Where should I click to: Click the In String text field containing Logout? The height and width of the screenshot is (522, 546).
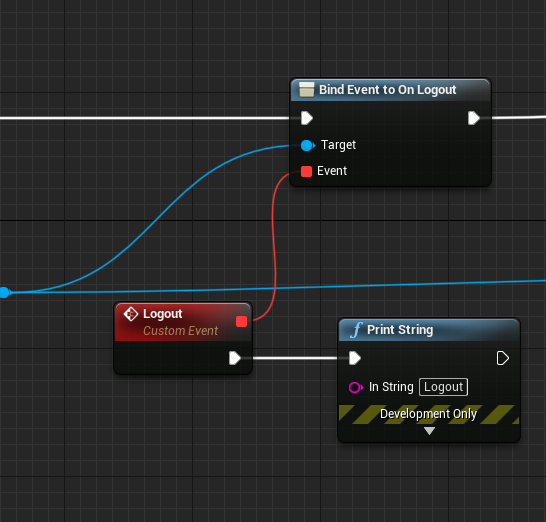(443, 387)
